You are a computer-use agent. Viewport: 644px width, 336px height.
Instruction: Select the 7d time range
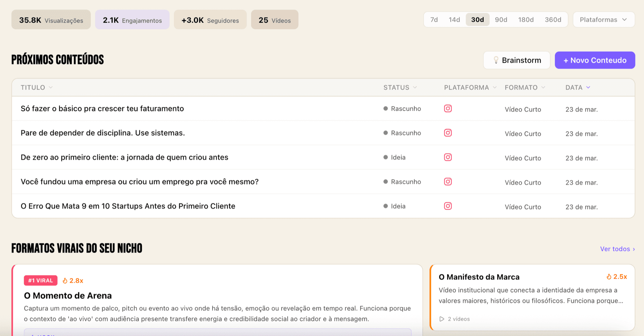434,20
